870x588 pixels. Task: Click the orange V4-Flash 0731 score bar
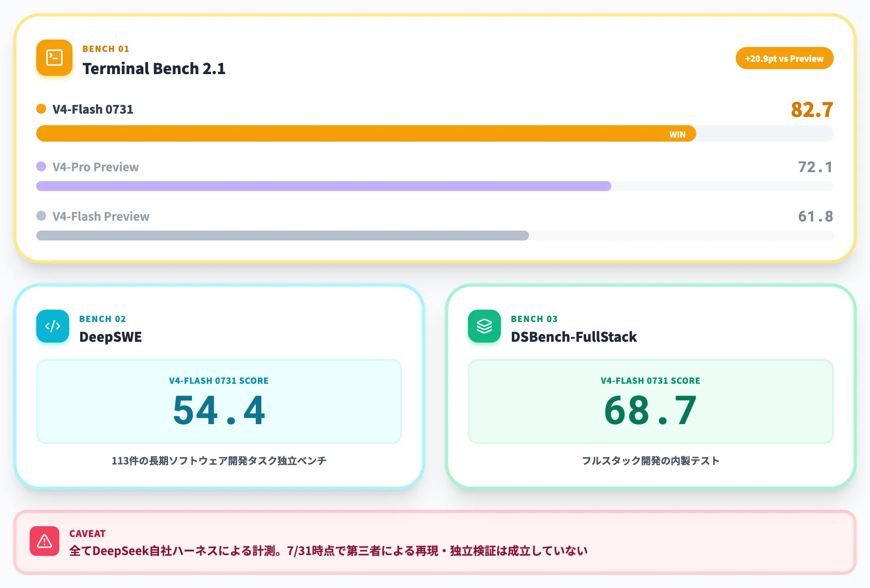(366, 133)
